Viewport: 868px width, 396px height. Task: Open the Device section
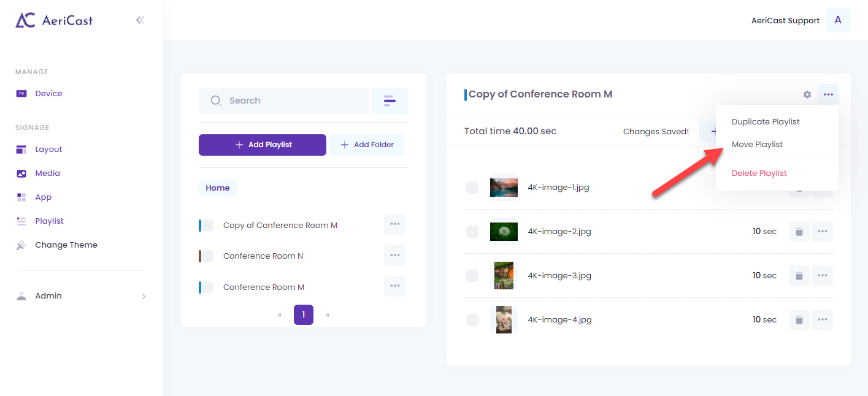pyautogui.click(x=48, y=94)
